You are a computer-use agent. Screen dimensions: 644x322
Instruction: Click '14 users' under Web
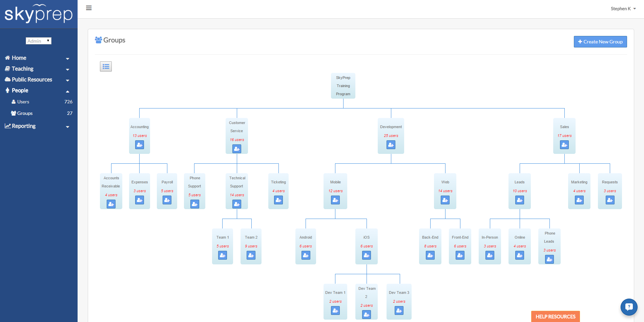tap(445, 191)
